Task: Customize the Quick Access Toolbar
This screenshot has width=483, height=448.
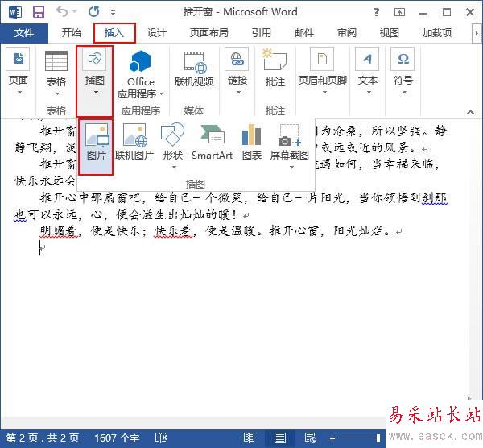Action: point(113,13)
